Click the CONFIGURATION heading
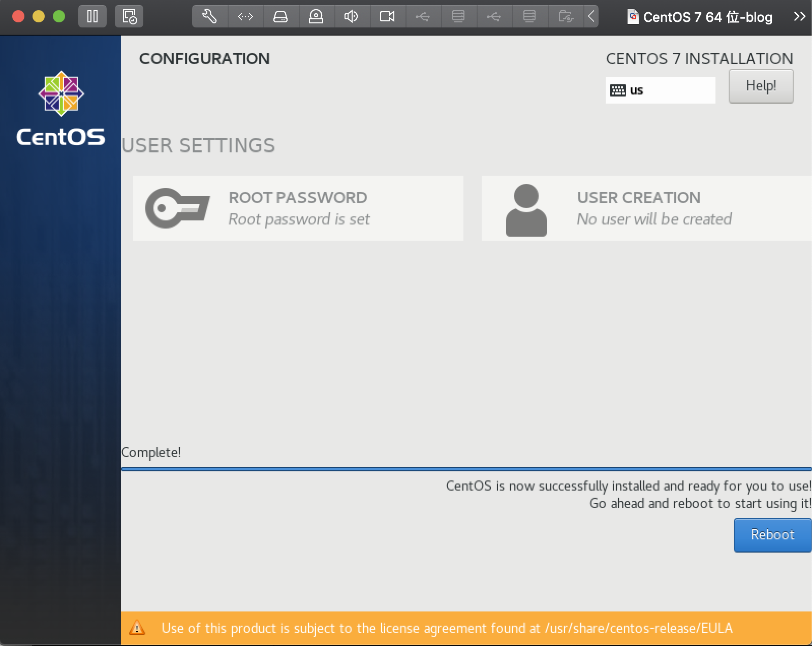This screenshot has height=646, width=812. 204,58
